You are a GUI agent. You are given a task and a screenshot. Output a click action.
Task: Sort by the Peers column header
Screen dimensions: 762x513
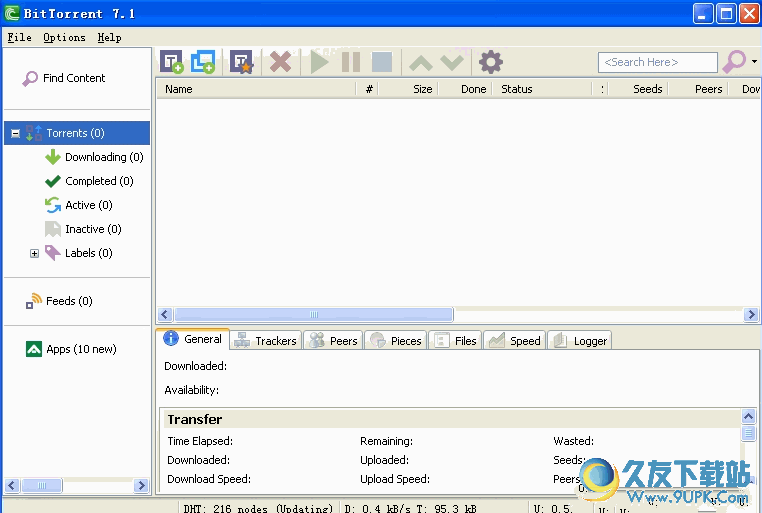699,89
